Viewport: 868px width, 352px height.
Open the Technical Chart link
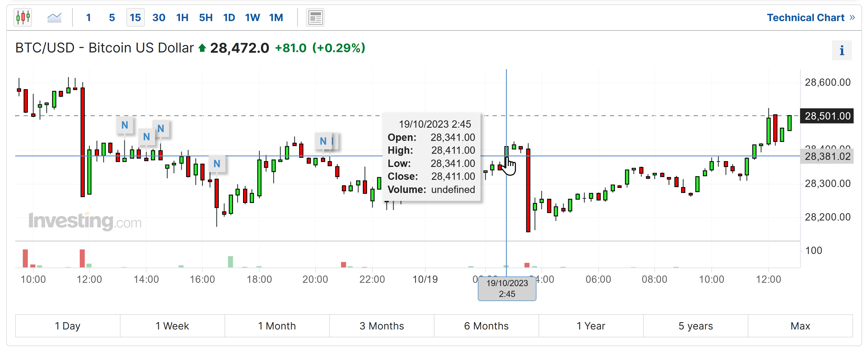click(x=805, y=18)
